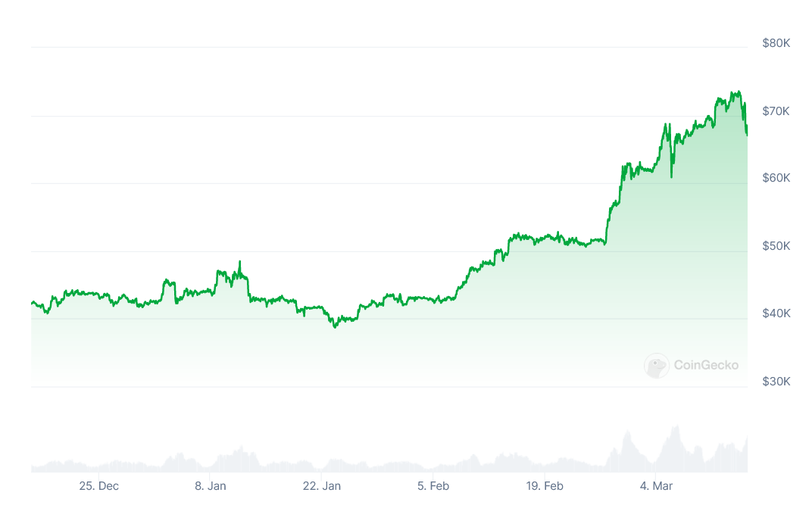Click the $50K price axis label
This screenshot has width=812, height=508.
tap(776, 247)
